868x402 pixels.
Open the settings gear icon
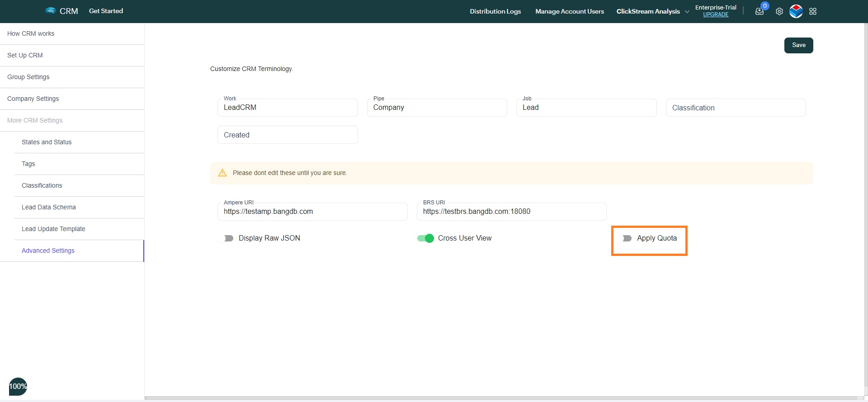[779, 11]
